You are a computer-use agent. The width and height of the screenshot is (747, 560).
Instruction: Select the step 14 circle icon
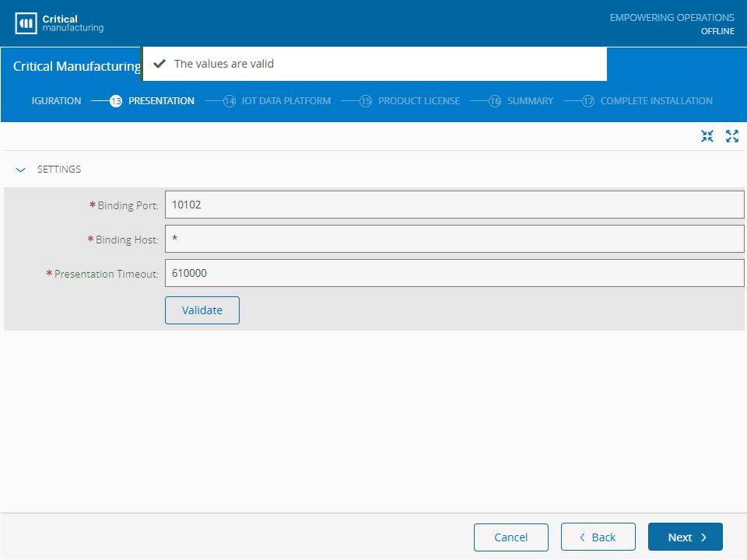(229, 101)
